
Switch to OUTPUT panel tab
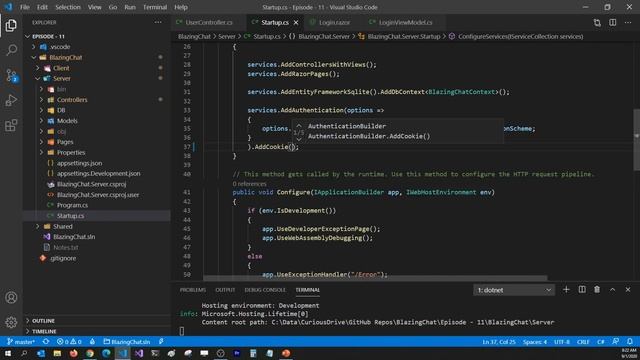click(x=225, y=290)
